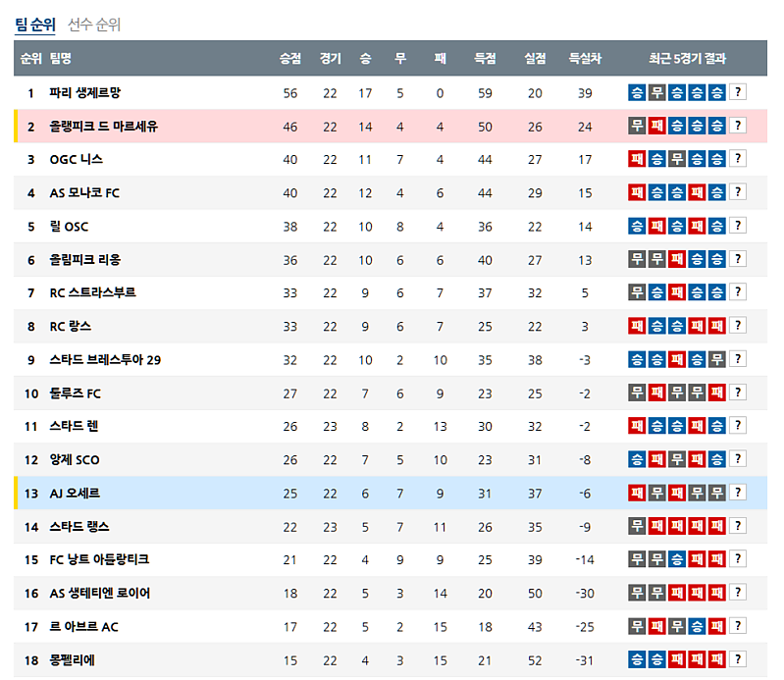Click the 득실차 column header
Image resolution: width=784 pixels, height=680 pixels.
585,58
